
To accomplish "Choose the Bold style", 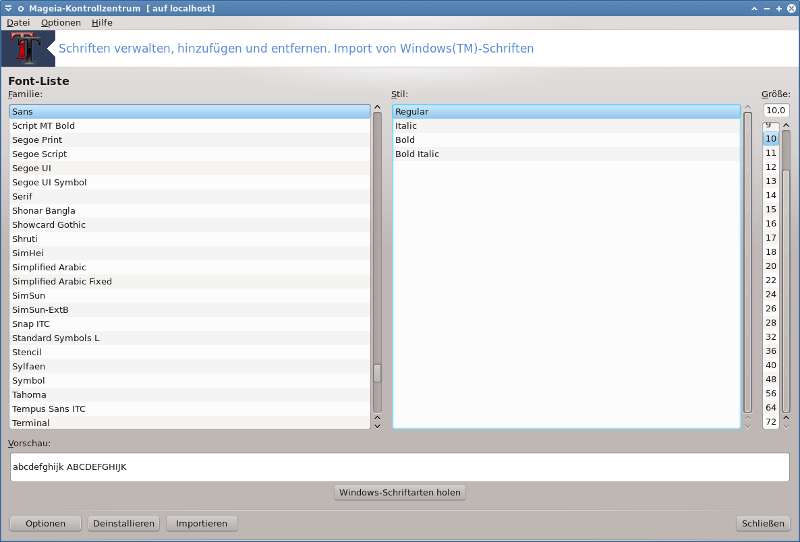I will pos(566,140).
